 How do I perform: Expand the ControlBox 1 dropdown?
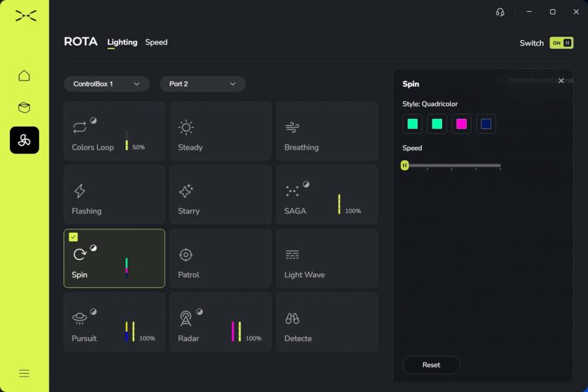pyautogui.click(x=107, y=84)
